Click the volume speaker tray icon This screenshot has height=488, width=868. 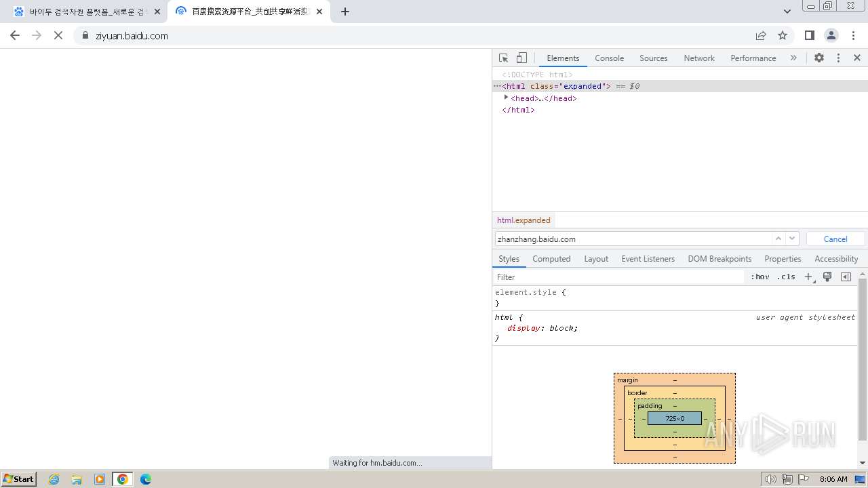coord(770,479)
